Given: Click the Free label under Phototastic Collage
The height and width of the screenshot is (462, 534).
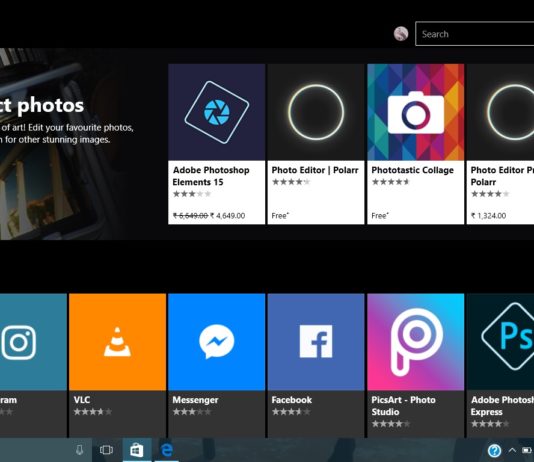Looking at the screenshot, I should [380, 216].
